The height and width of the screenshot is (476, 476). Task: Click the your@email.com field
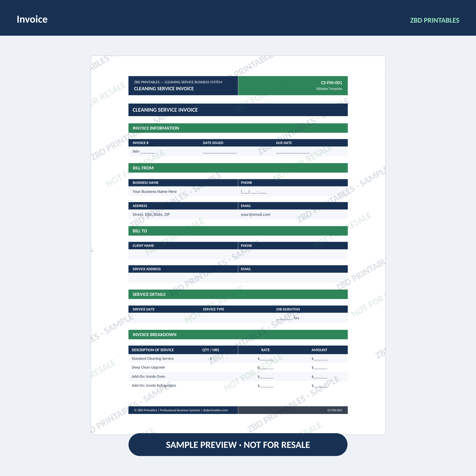click(x=255, y=214)
